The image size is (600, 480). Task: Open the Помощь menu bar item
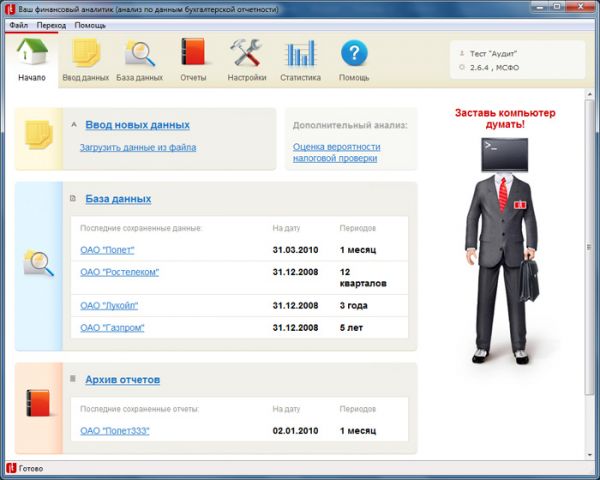pyautogui.click(x=90, y=25)
